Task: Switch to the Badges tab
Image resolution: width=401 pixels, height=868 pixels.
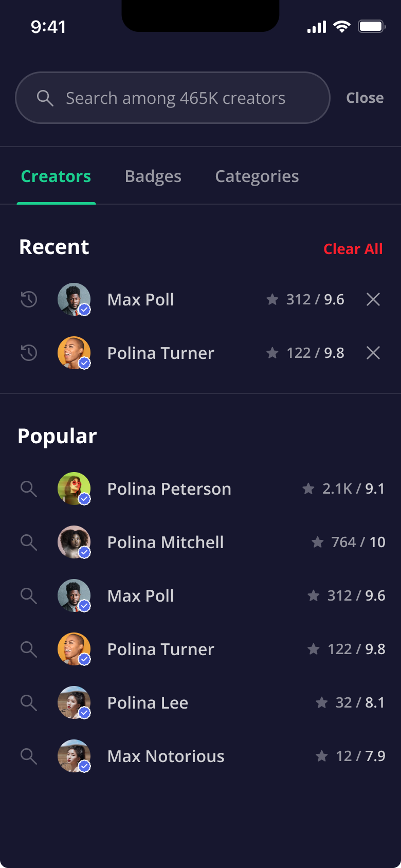Action: tap(153, 176)
